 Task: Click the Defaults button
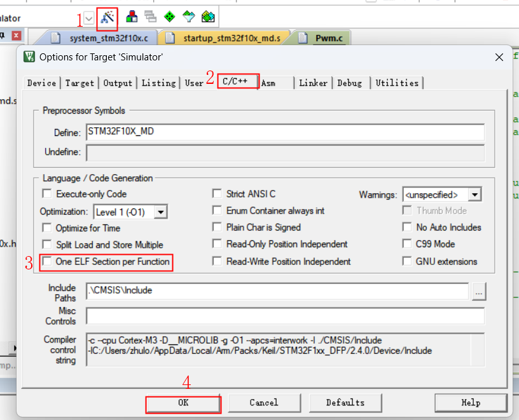(x=345, y=403)
